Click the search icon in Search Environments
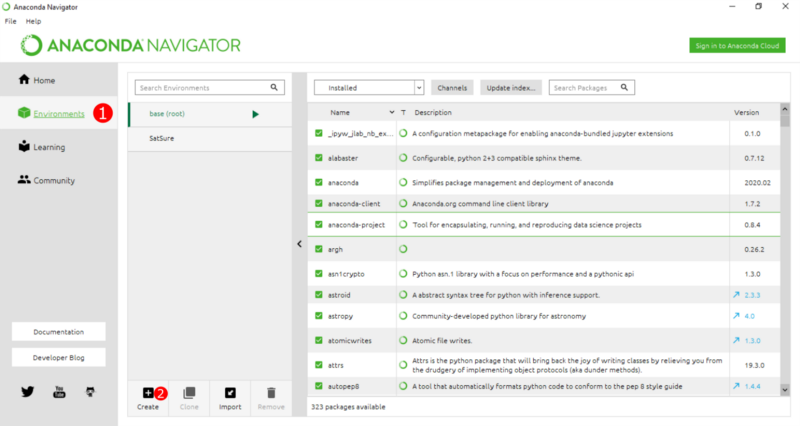Image resolution: width=800 pixels, height=426 pixels. (274, 87)
